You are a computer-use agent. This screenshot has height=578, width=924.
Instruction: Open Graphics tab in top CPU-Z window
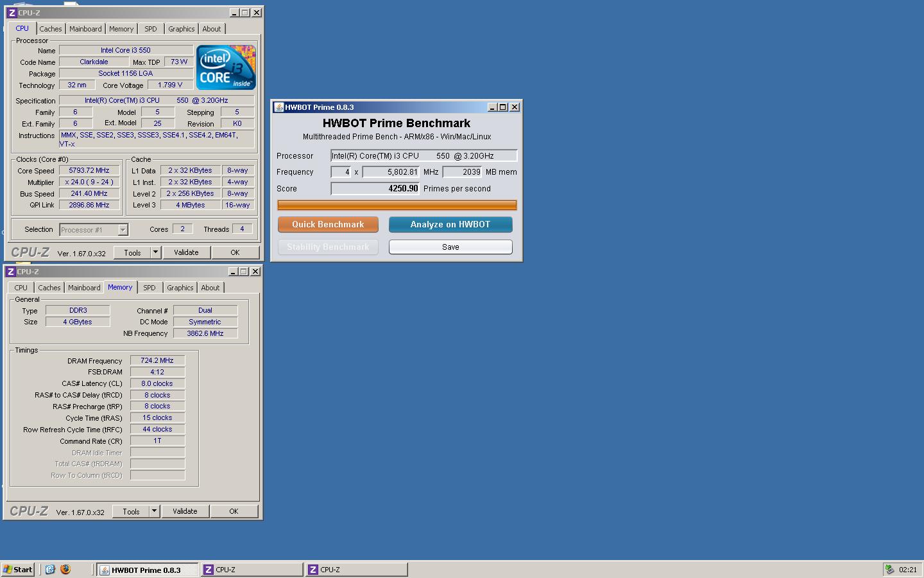pos(182,29)
